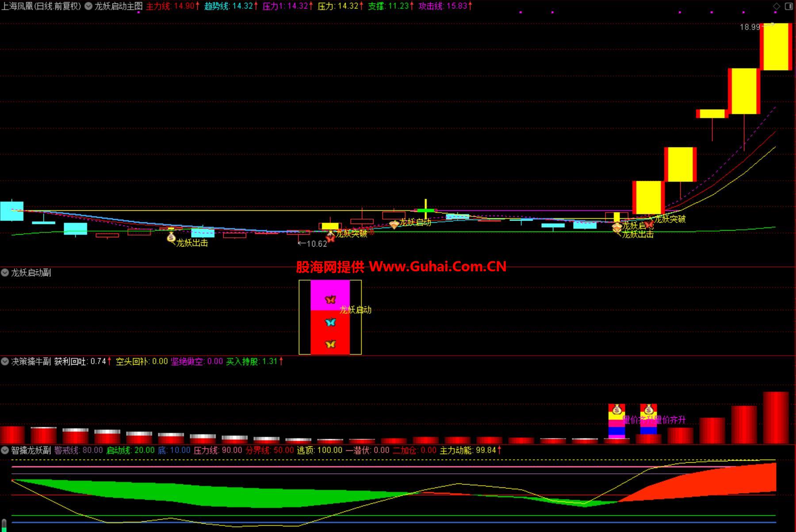Click the 智擒龙妖副 panel name

pyautogui.click(x=31, y=450)
